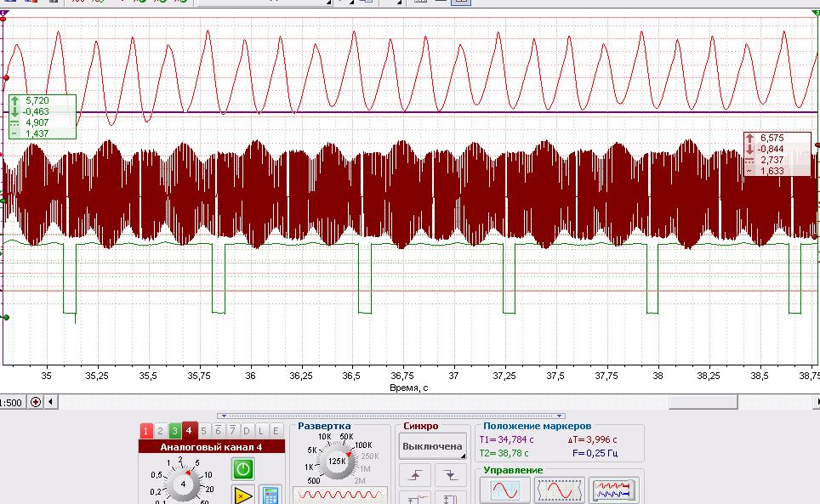The image size is (820, 504).
Task: Click the red channel level marker on the left axis
Action: tap(6, 78)
